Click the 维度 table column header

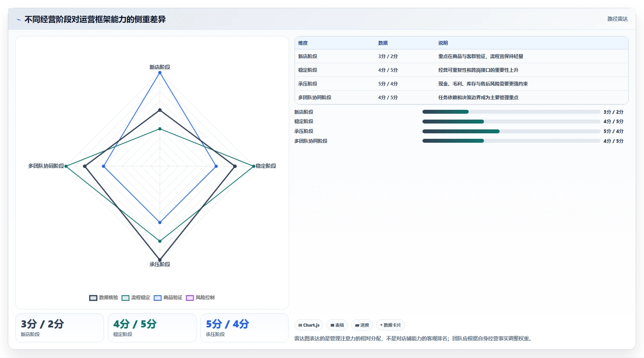(x=303, y=43)
